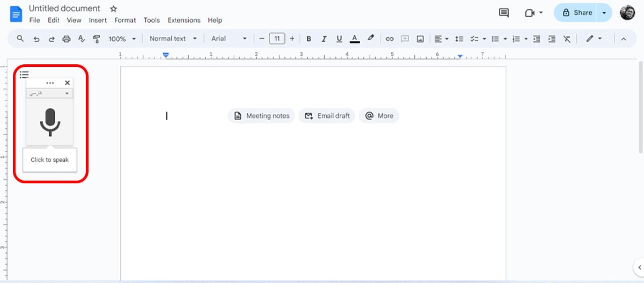This screenshot has width=644, height=283.
Task: Insert Meeting notes template
Action: click(261, 116)
